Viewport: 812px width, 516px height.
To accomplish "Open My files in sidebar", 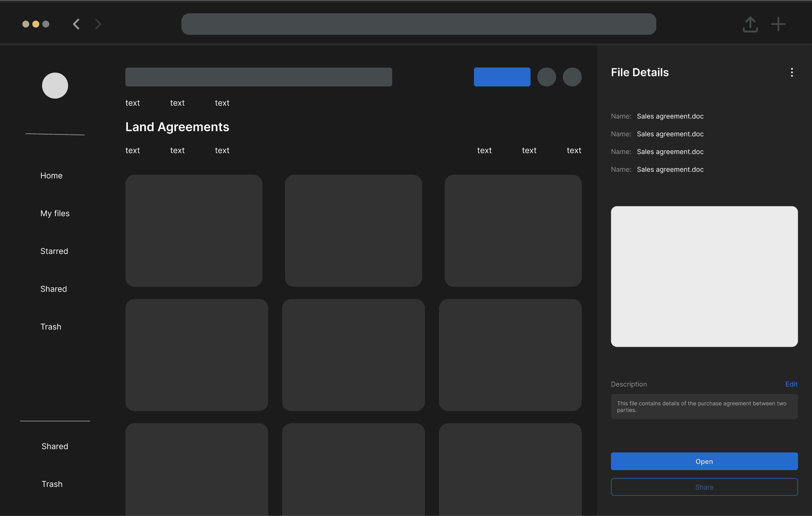I will pos(55,213).
